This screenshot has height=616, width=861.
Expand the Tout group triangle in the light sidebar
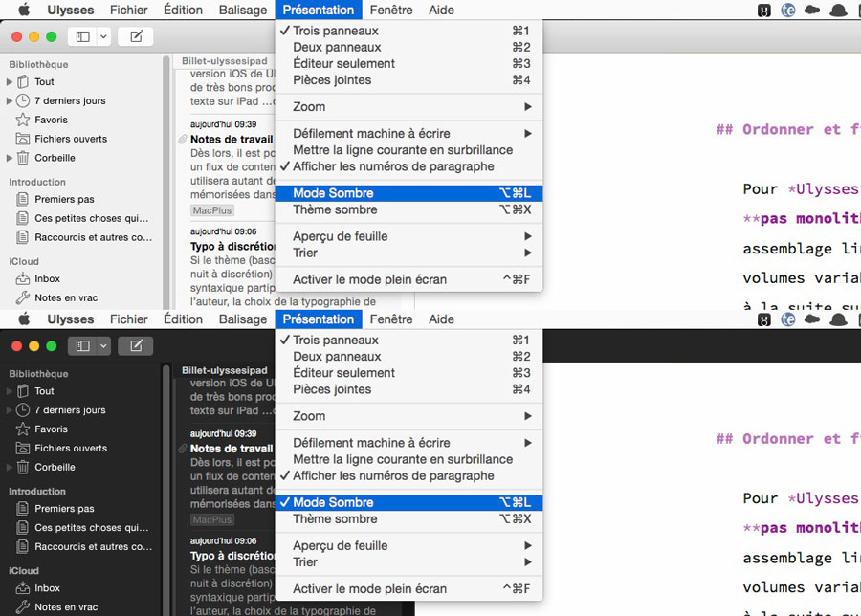(10, 82)
